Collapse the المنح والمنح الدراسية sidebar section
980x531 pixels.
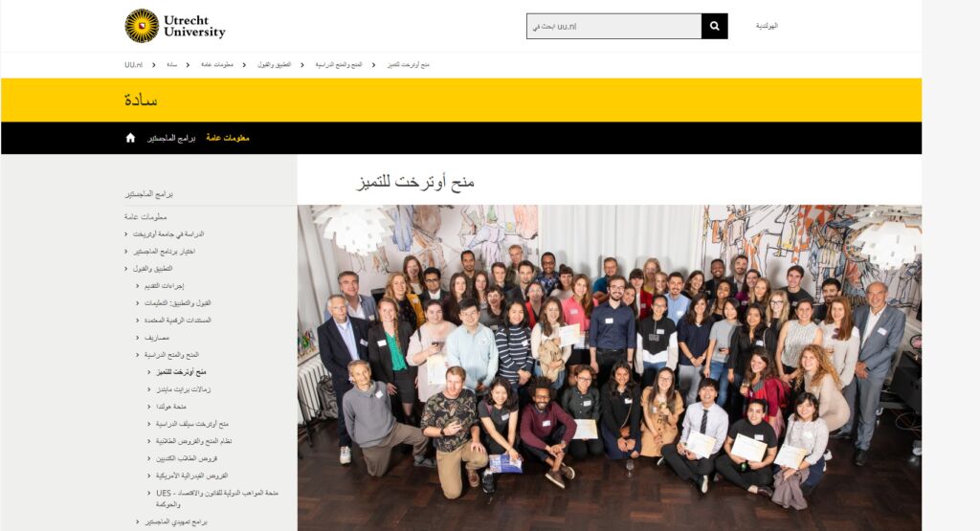pyautogui.click(x=138, y=355)
